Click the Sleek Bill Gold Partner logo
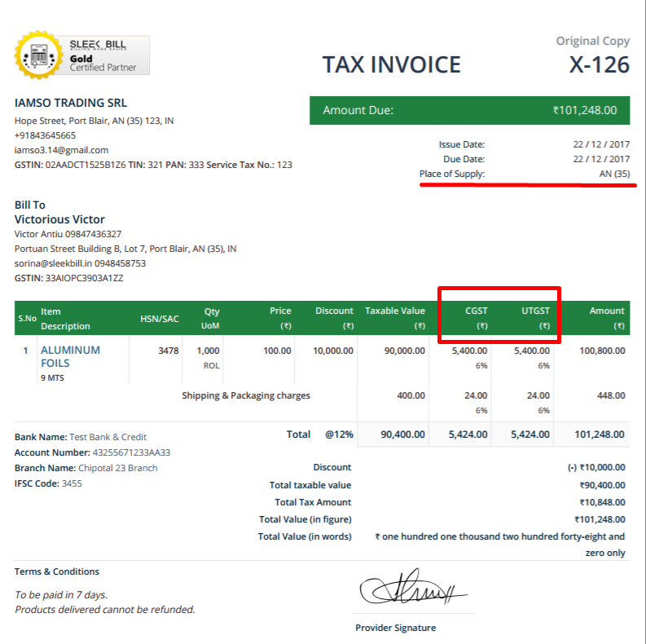 click(81, 56)
